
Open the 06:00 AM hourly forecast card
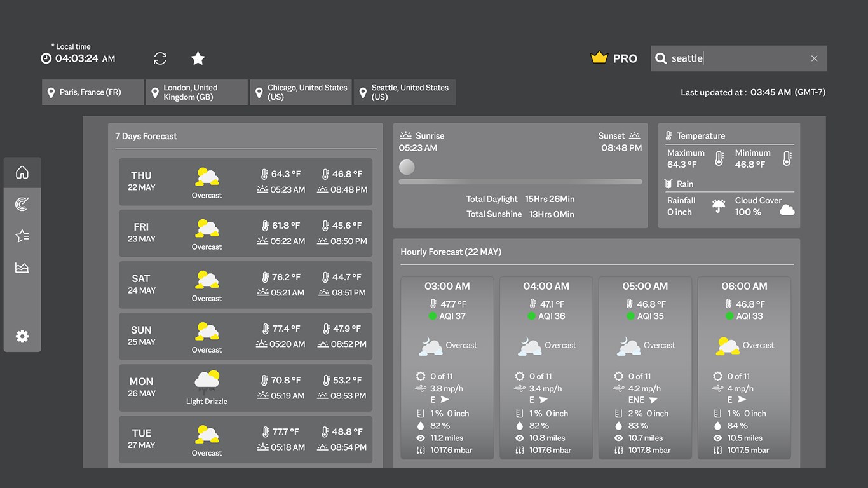tap(744, 367)
